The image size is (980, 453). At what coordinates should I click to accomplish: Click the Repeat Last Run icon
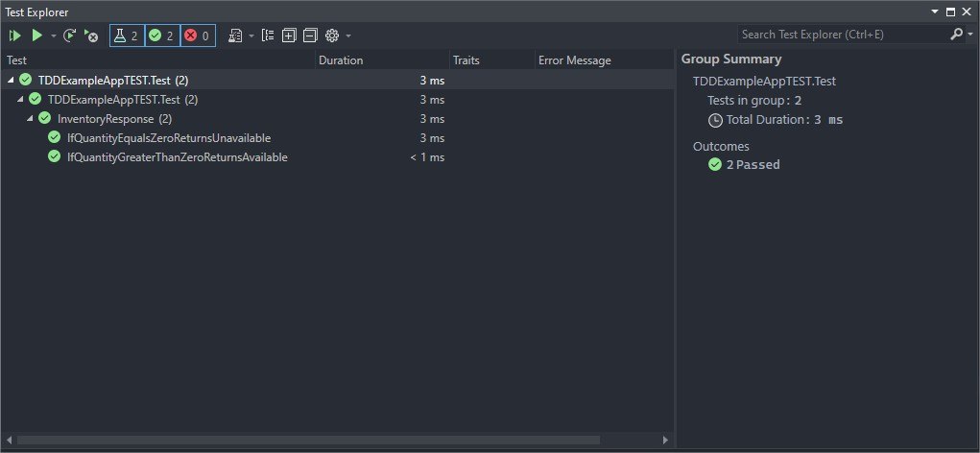(x=70, y=36)
